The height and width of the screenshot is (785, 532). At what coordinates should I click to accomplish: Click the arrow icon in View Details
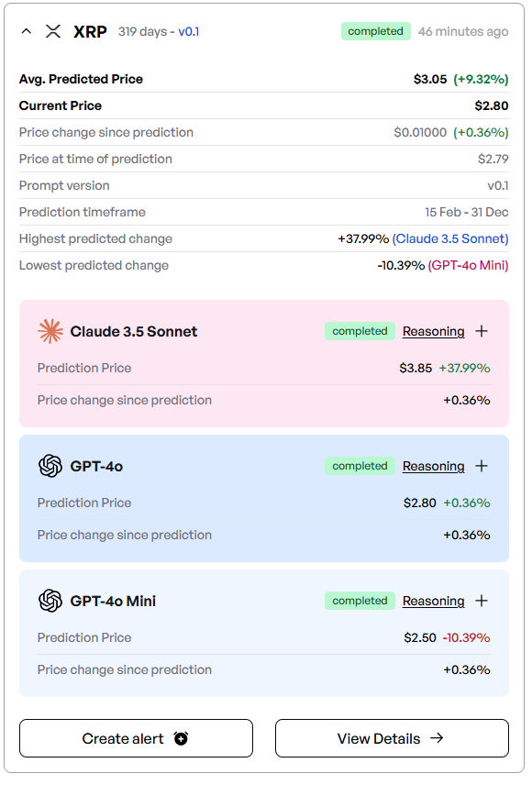tap(437, 738)
